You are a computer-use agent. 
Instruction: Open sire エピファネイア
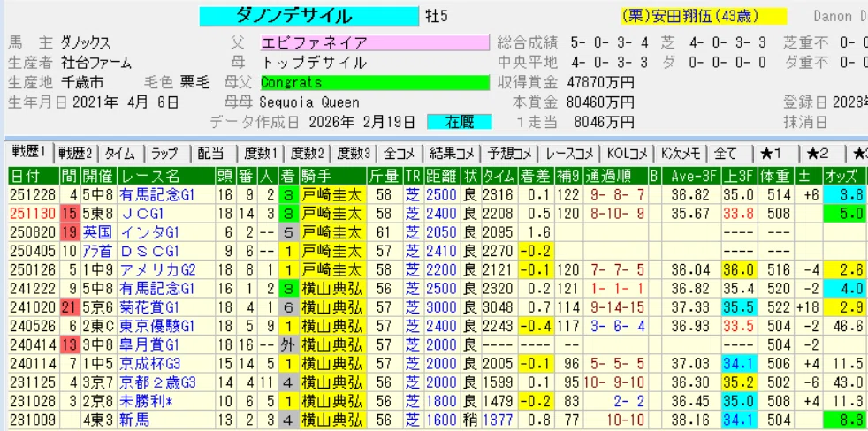pos(375,42)
